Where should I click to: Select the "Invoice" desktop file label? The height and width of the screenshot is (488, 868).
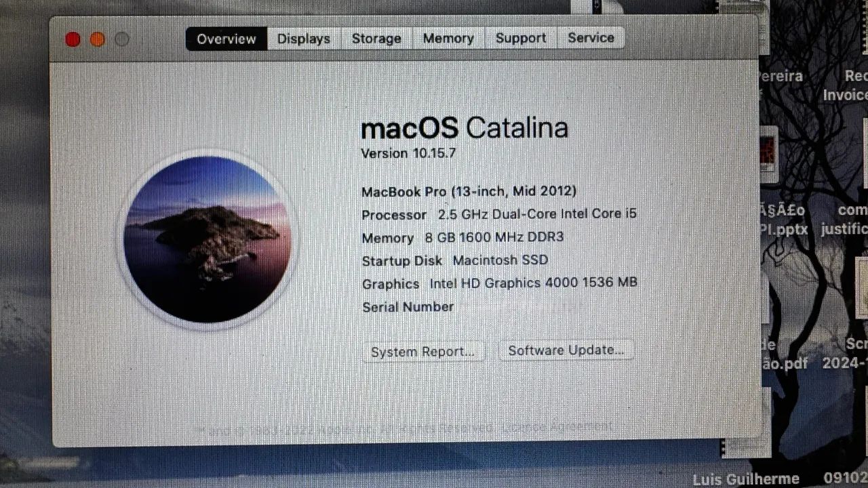click(845, 95)
